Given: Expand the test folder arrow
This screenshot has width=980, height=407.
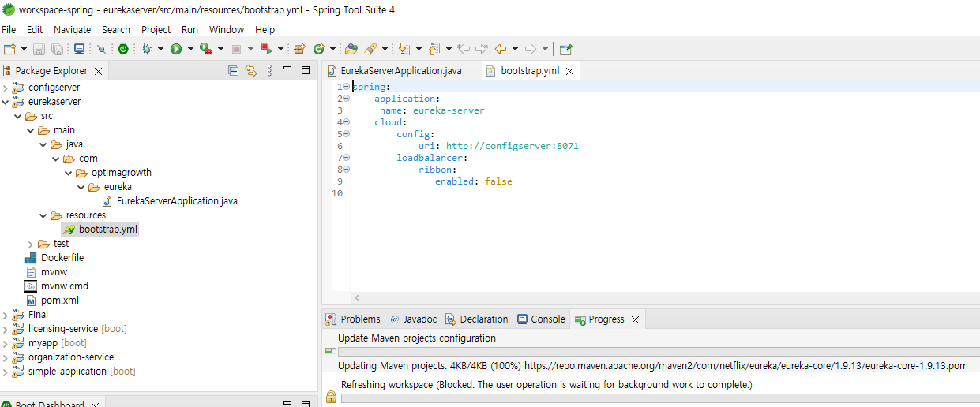Looking at the screenshot, I should coord(31,244).
